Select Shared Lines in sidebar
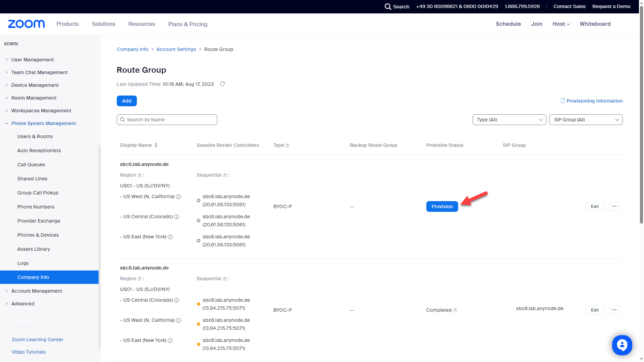 coord(32,179)
